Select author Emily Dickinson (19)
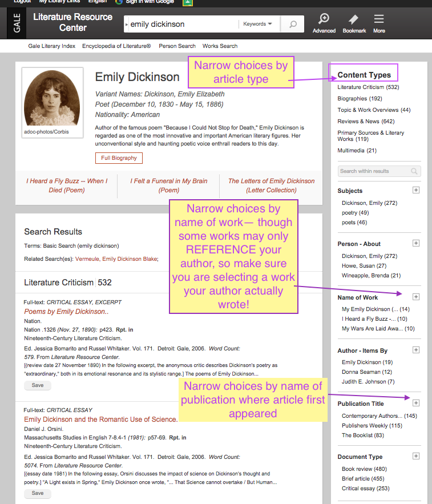This screenshot has width=432, height=504. coord(368,362)
